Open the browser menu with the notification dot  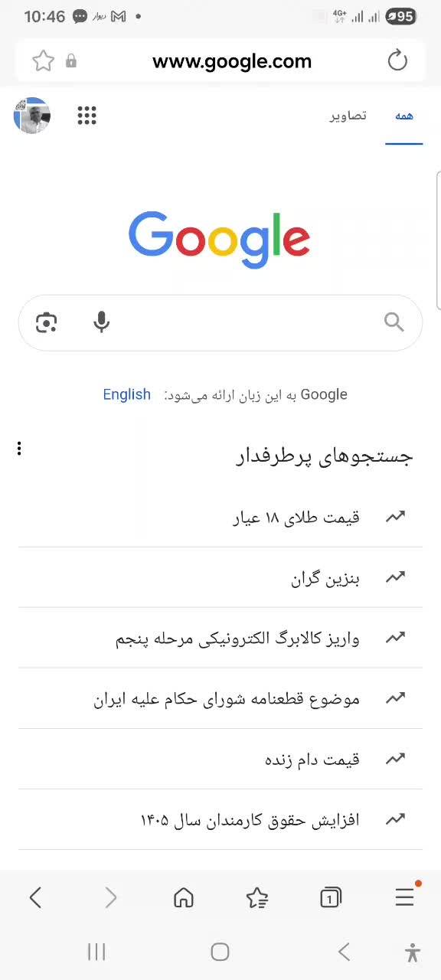point(404,897)
